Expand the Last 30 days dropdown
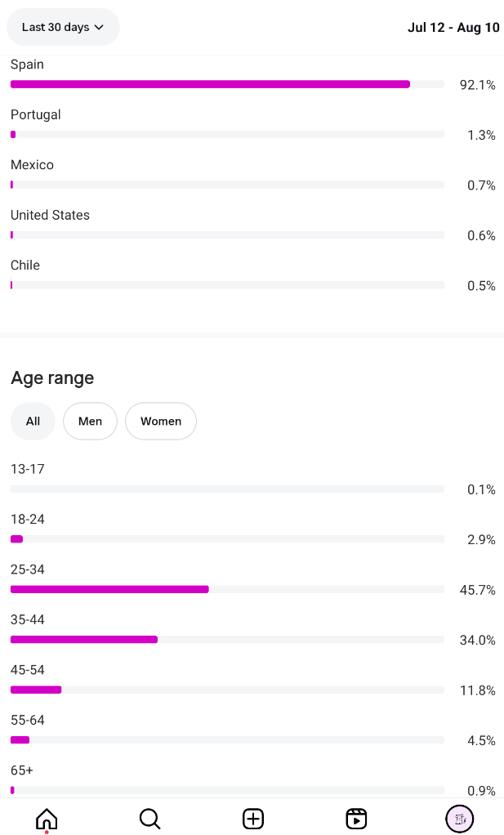Image resolution: width=504 pixels, height=835 pixels. [63, 27]
